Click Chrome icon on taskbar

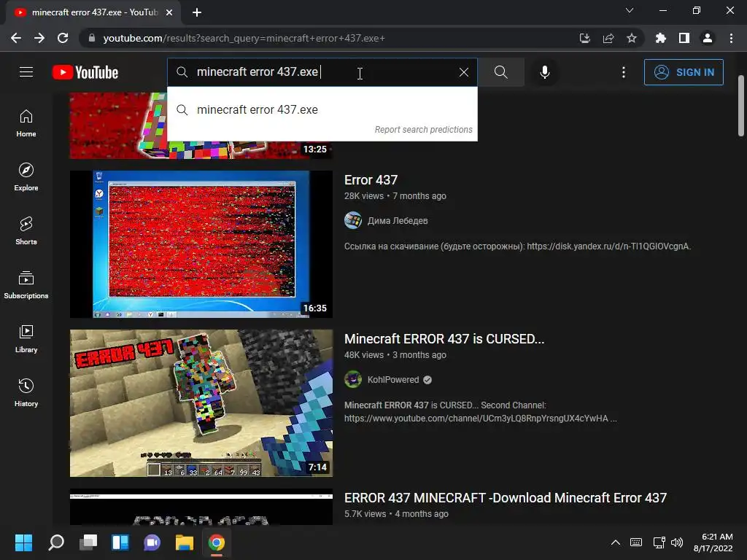pos(216,542)
